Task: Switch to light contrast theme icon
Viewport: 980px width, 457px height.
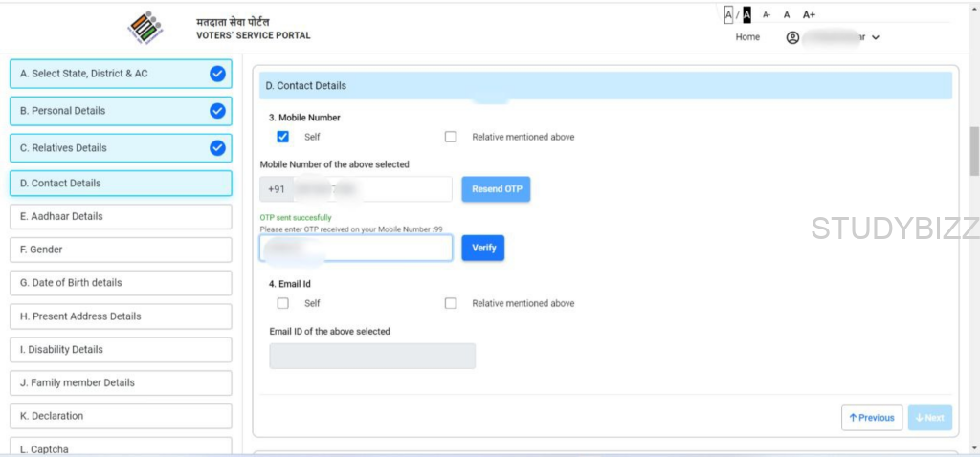Action: coord(728,14)
